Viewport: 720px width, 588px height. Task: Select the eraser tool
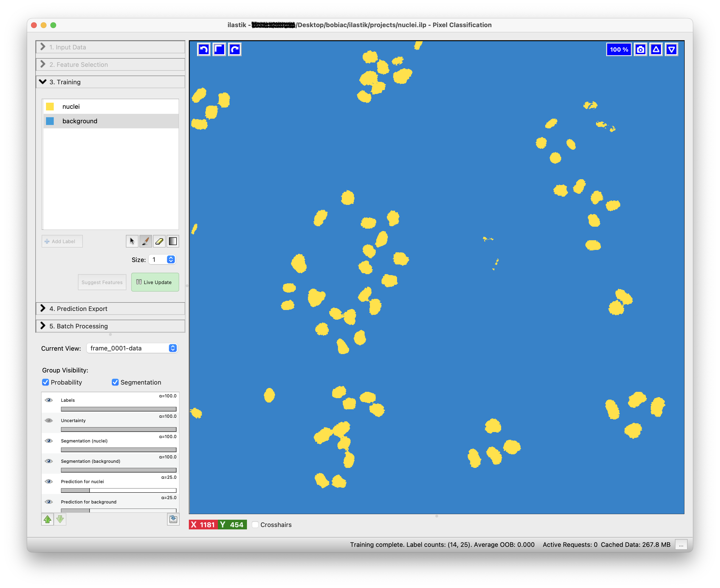click(159, 241)
